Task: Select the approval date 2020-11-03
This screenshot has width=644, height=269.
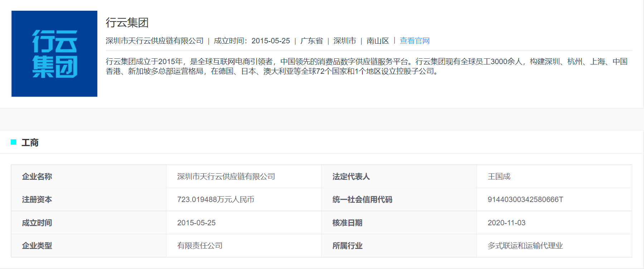Action: click(x=507, y=223)
